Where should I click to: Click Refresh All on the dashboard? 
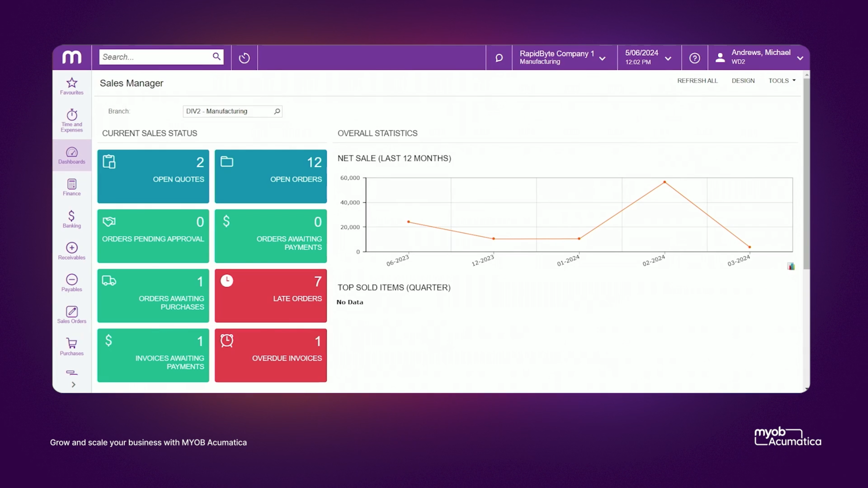[698, 80]
